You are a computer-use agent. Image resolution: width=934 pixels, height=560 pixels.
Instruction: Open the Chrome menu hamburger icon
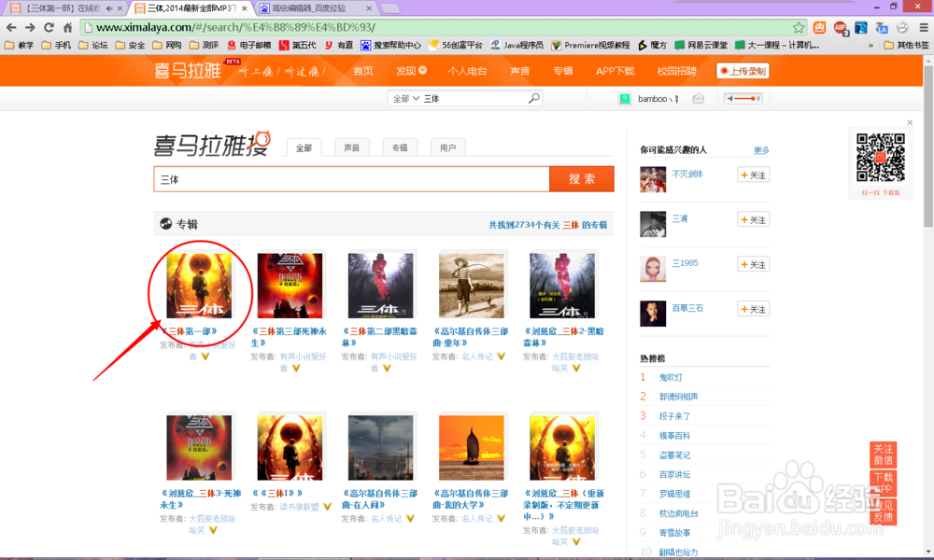[924, 27]
